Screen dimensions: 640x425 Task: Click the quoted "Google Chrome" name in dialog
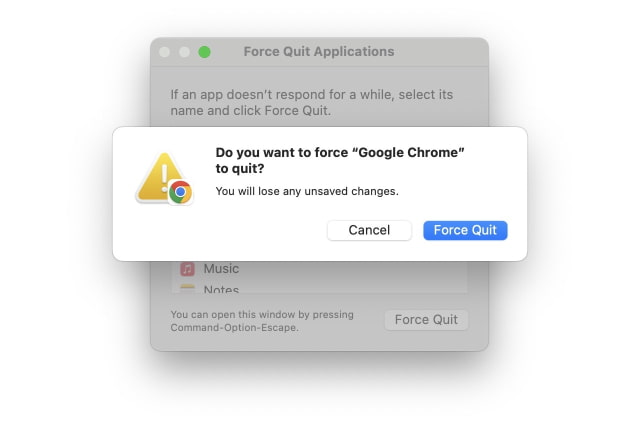(414, 152)
